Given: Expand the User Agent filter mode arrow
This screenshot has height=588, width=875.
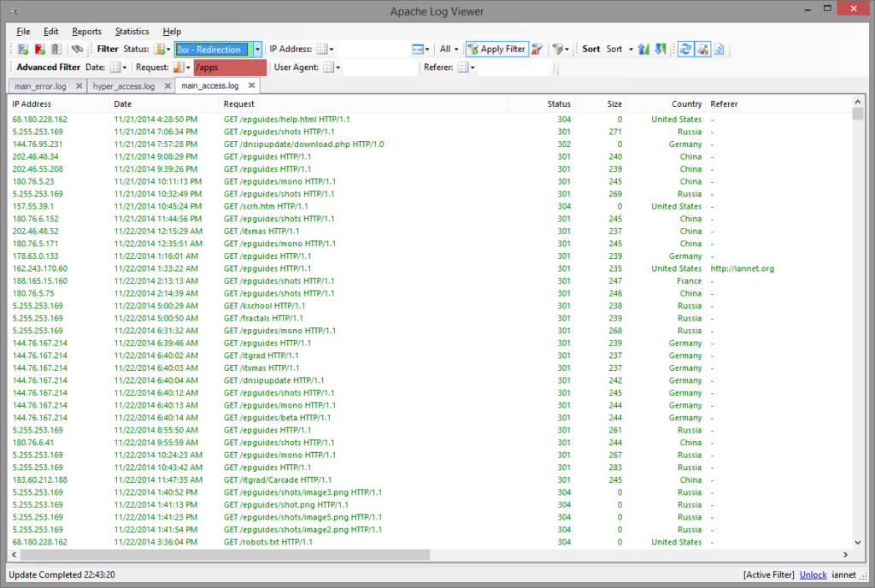Looking at the screenshot, I should click(x=338, y=68).
